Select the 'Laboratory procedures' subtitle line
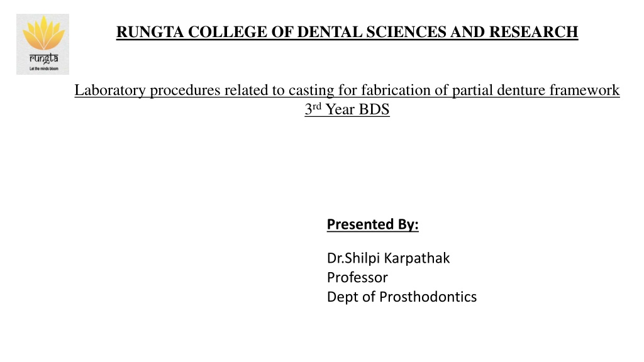Screen dimensions: 644x362 [x=347, y=90]
